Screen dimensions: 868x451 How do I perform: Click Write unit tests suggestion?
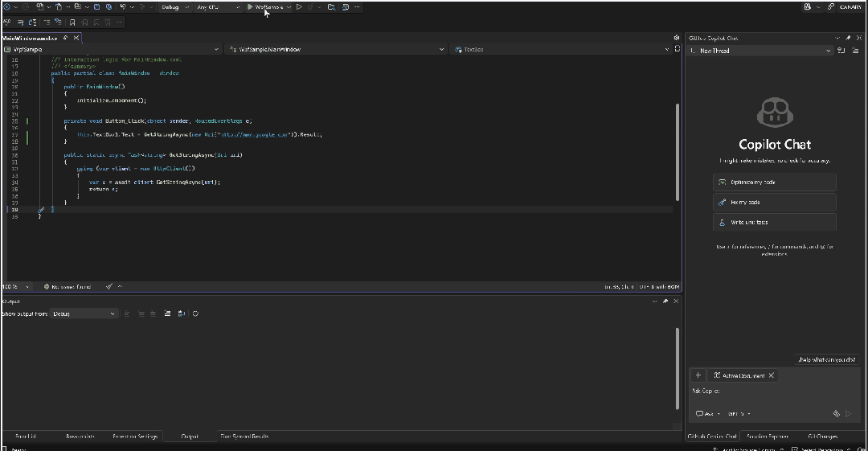pyautogui.click(x=775, y=222)
